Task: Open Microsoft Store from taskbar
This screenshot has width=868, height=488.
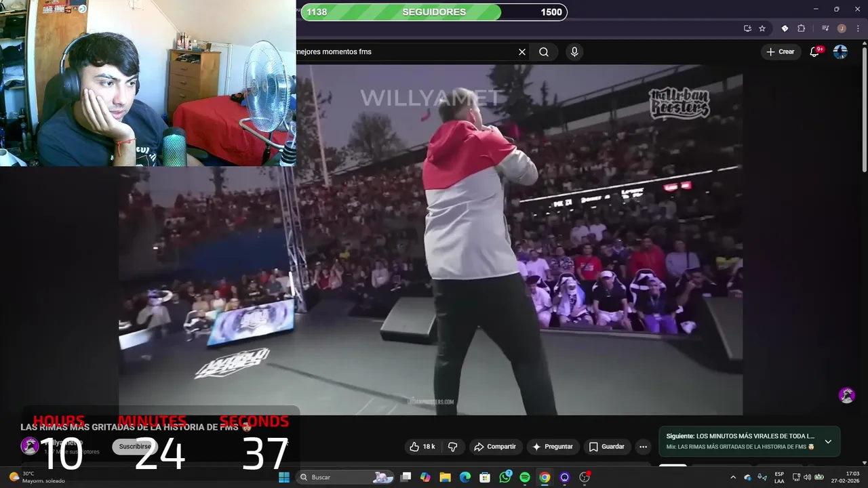Action: (x=485, y=477)
